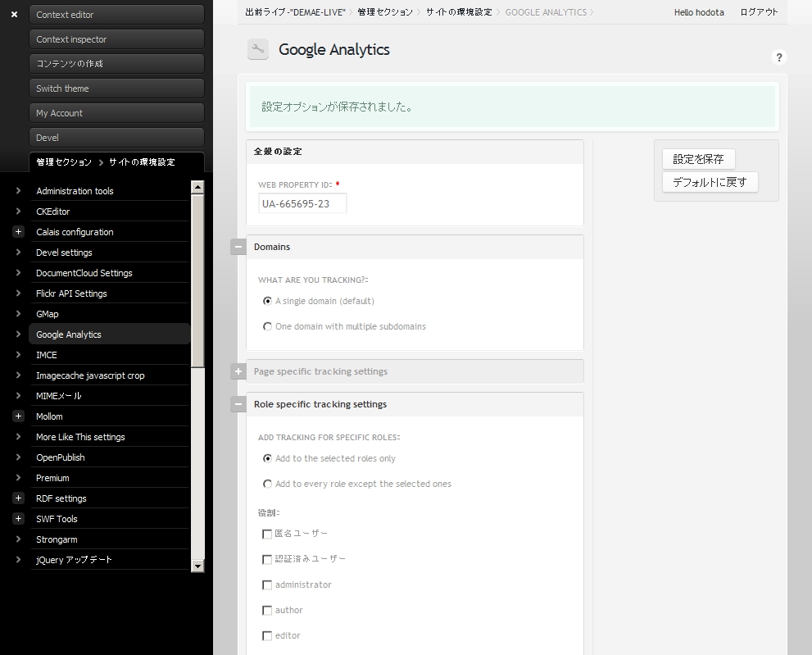
Task: Expand SWF Tools with plus icon
Action: tap(18, 519)
